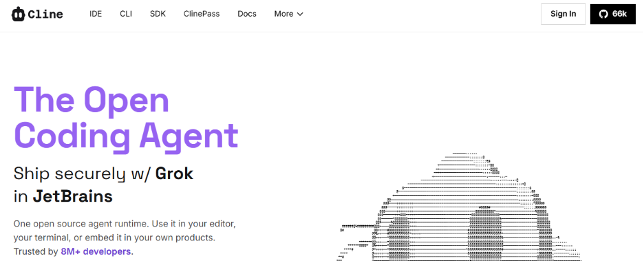Screen dimensions: 644x261
Task: Click the Cline wordmark in header
Action: click(45, 14)
